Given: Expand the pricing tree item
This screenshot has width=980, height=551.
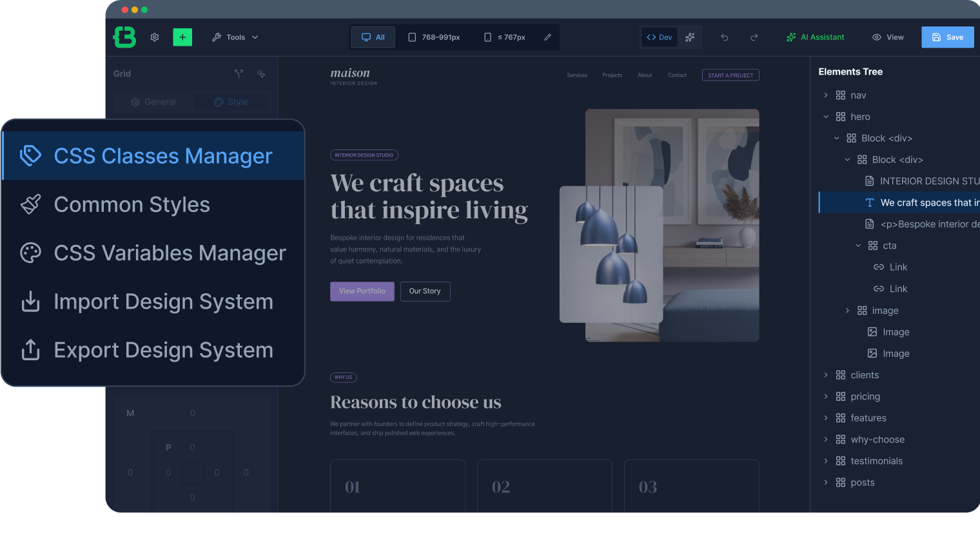Looking at the screenshot, I should (x=826, y=396).
